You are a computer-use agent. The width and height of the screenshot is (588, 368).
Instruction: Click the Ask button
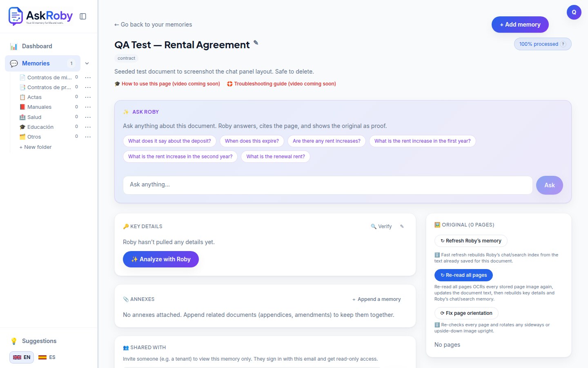549,185
